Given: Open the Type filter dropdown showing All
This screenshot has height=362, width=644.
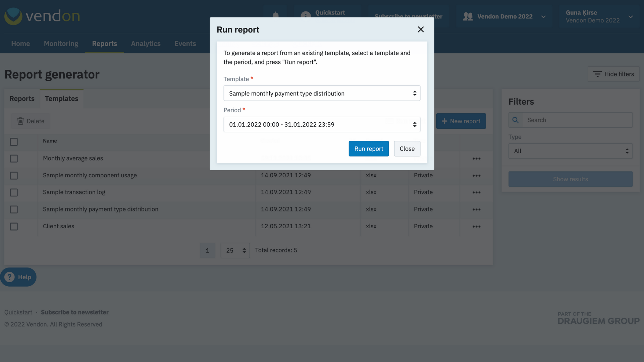Looking at the screenshot, I should (570, 151).
